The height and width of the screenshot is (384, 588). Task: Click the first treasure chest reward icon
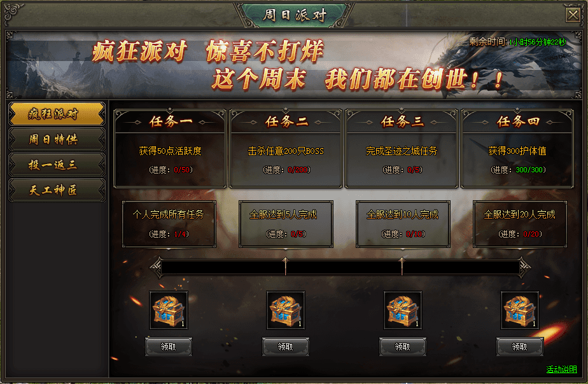point(169,311)
